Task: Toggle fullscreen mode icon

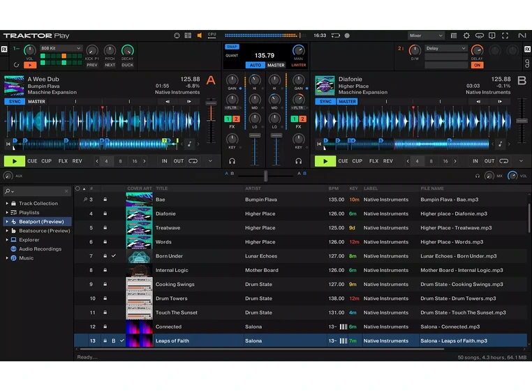Action: click(505, 36)
